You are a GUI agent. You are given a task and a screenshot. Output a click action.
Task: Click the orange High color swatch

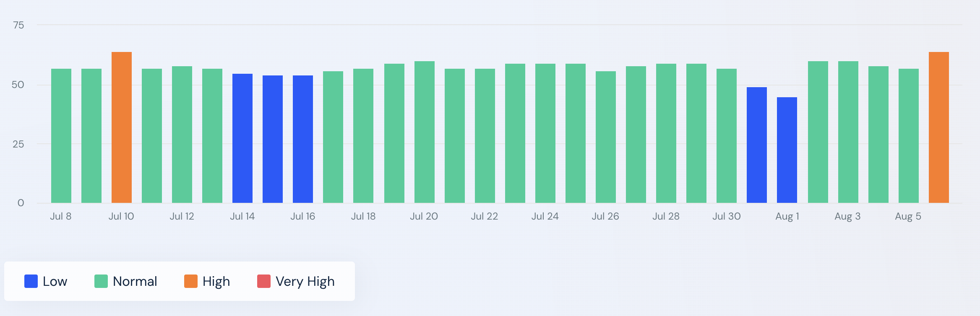coord(191,281)
